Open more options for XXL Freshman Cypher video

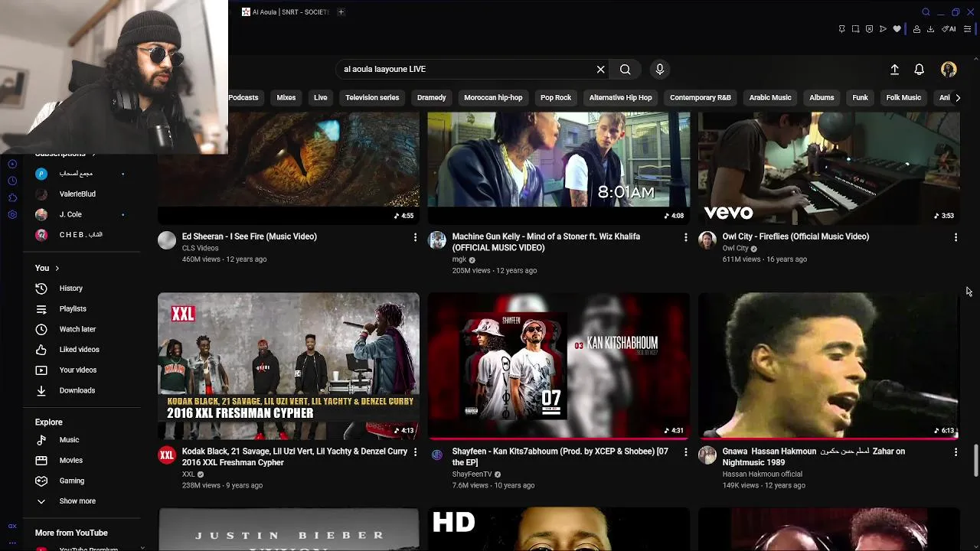[415, 452]
